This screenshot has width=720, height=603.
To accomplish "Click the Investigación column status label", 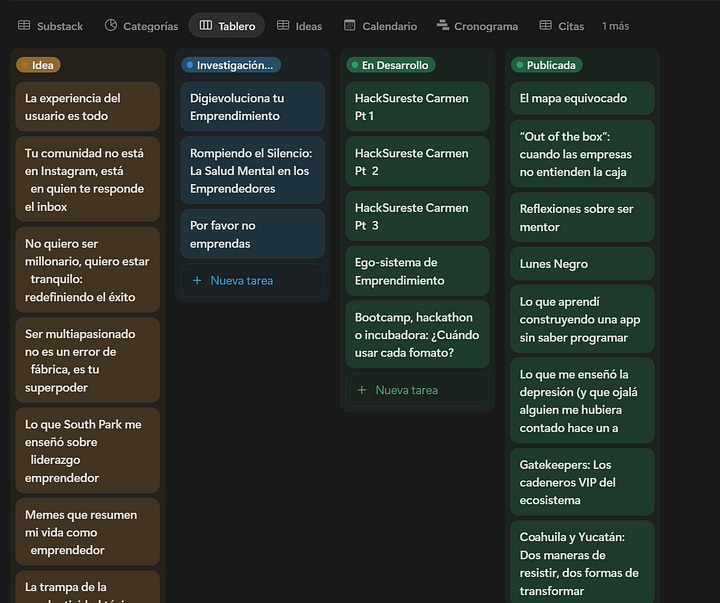I will 231,65.
